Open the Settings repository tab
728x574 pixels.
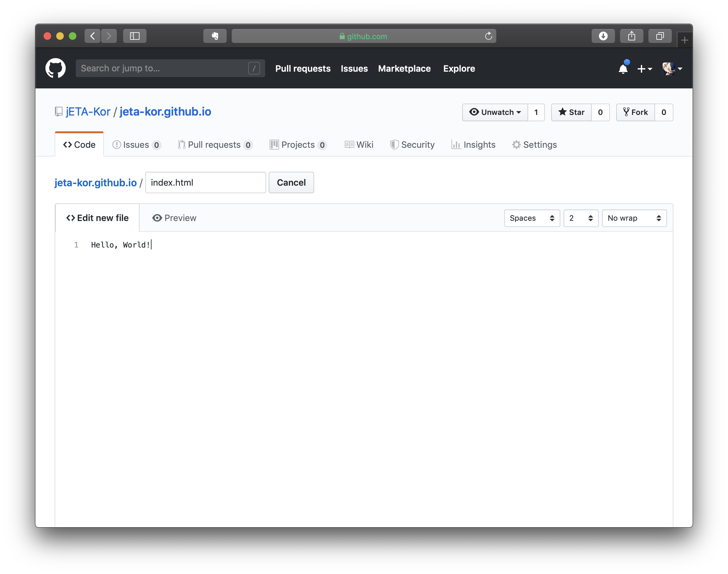534,145
